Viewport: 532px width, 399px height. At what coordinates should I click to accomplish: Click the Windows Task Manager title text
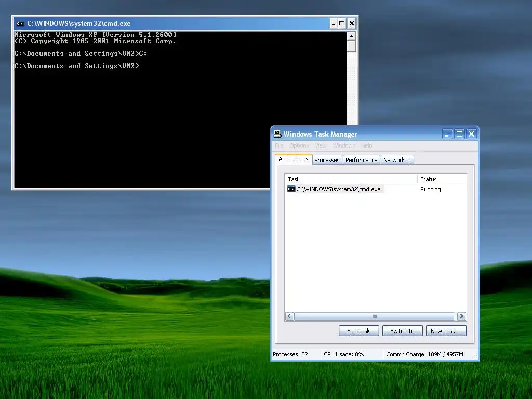click(x=320, y=134)
